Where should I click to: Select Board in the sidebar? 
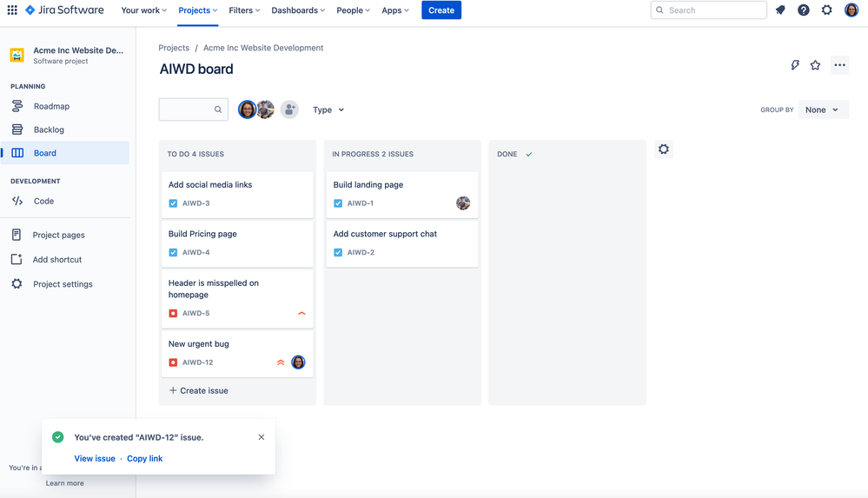65,153
